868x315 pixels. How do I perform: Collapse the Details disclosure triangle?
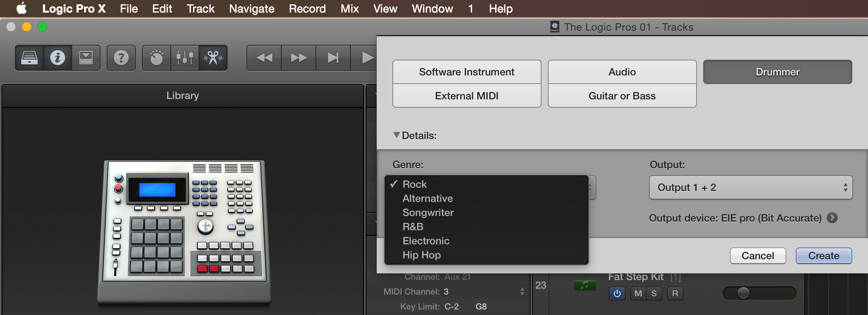397,135
